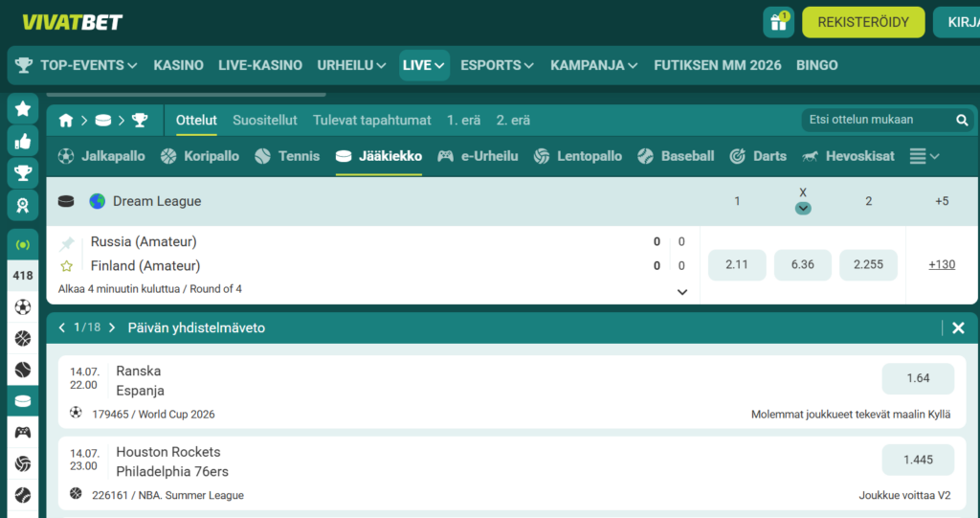Click the VivatBet logo
The width and height of the screenshot is (980, 518).
[73, 22]
